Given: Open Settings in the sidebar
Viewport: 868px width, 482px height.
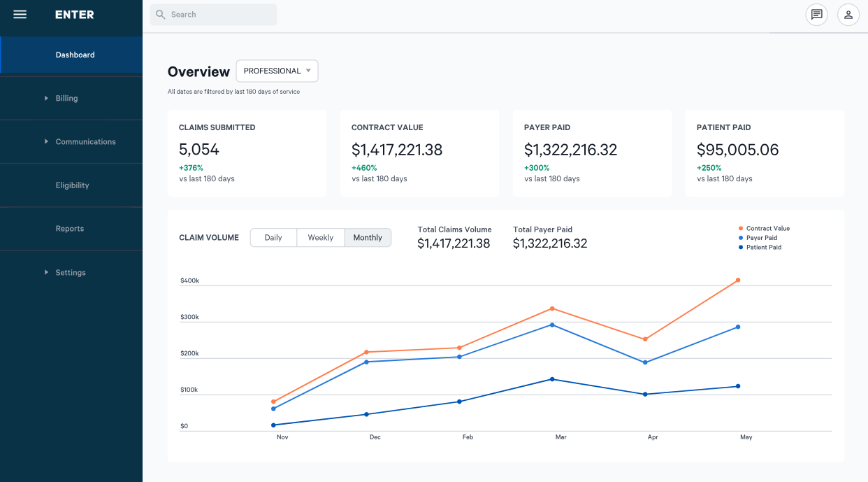Looking at the screenshot, I should [x=71, y=272].
